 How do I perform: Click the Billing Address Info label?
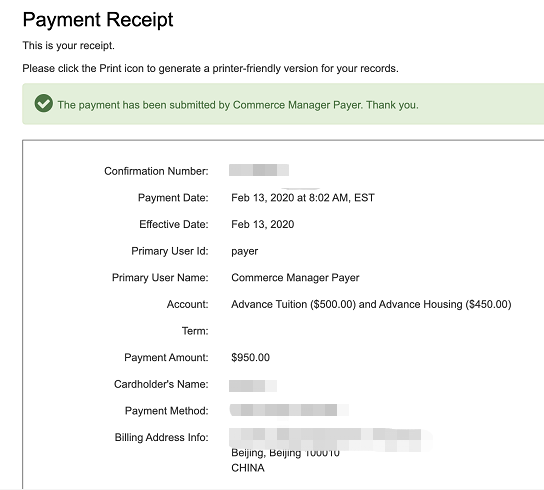[162, 437]
